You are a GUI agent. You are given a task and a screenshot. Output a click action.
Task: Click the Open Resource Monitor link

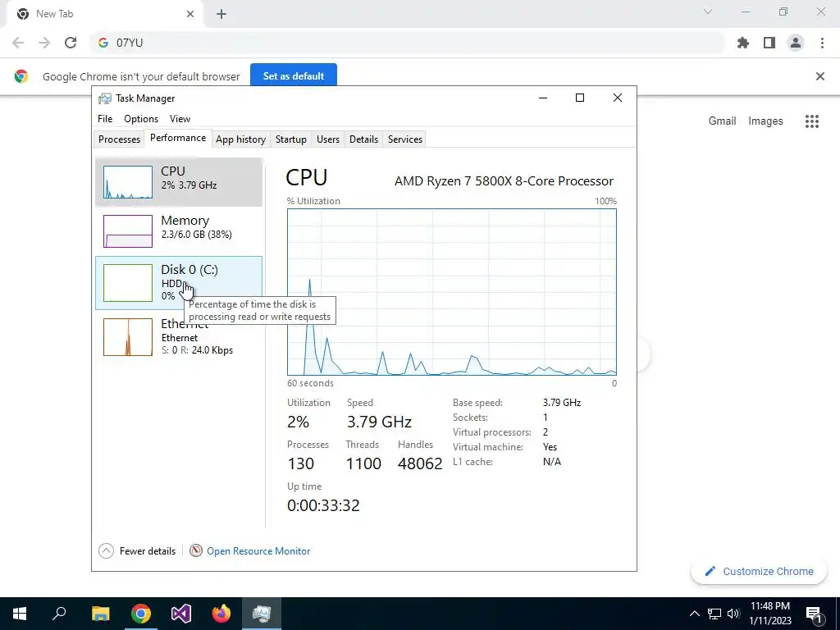coord(258,551)
